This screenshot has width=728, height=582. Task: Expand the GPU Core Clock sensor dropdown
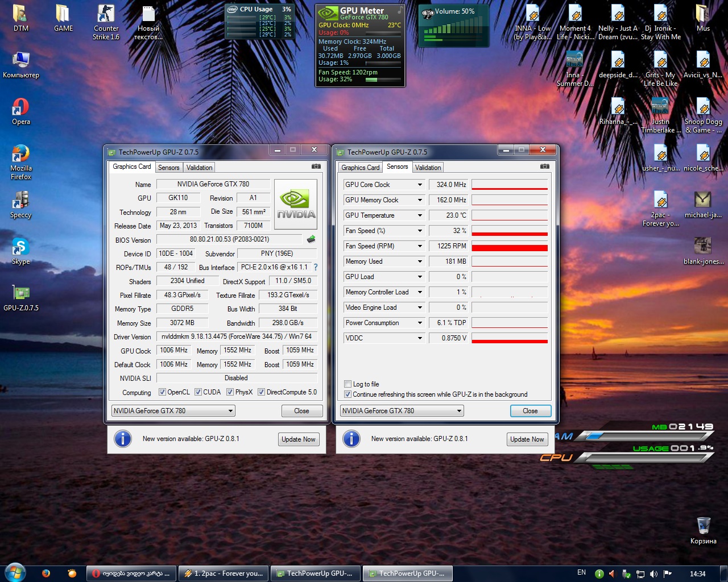tap(420, 185)
